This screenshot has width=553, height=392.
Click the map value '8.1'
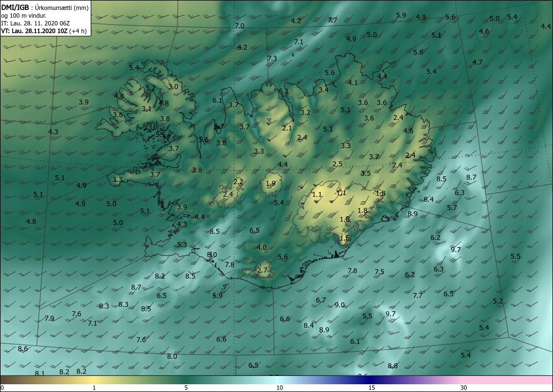click(40, 373)
